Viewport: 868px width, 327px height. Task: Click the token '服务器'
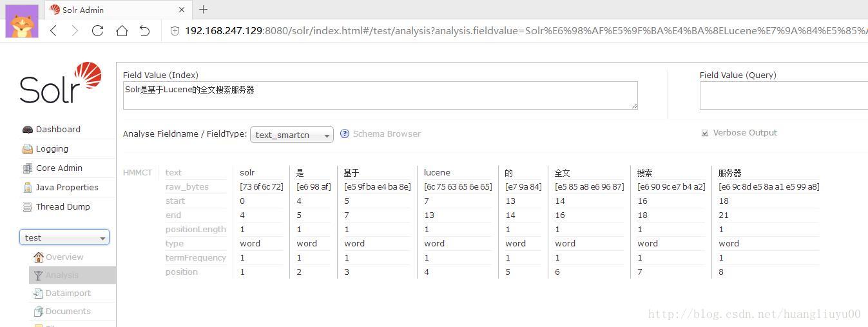pyautogui.click(x=730, y=172)
